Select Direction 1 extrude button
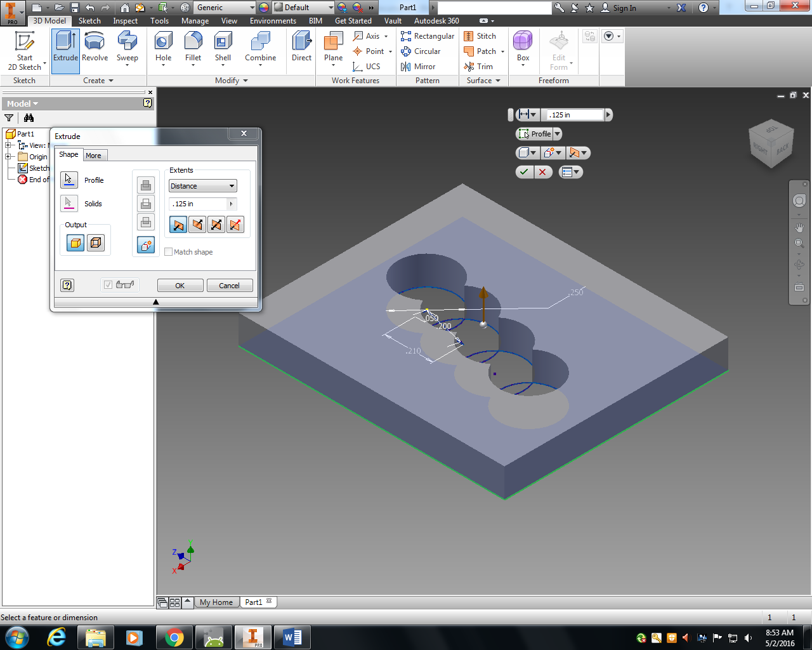This screenshot has width=812, height=650. coord(178,224)
